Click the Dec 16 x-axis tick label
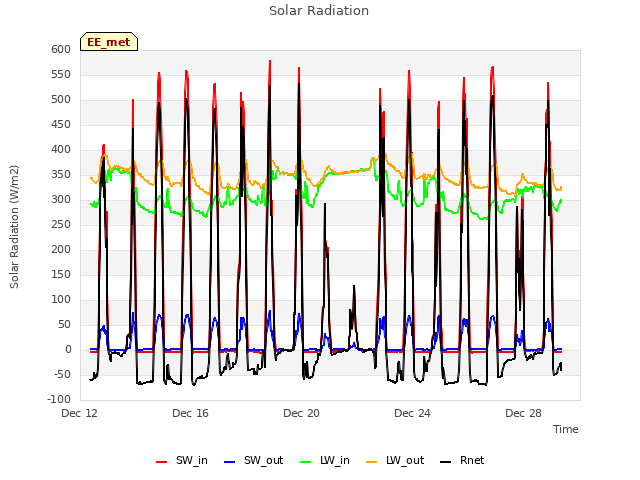Viewport: 640px width, 480px height. 190,413
